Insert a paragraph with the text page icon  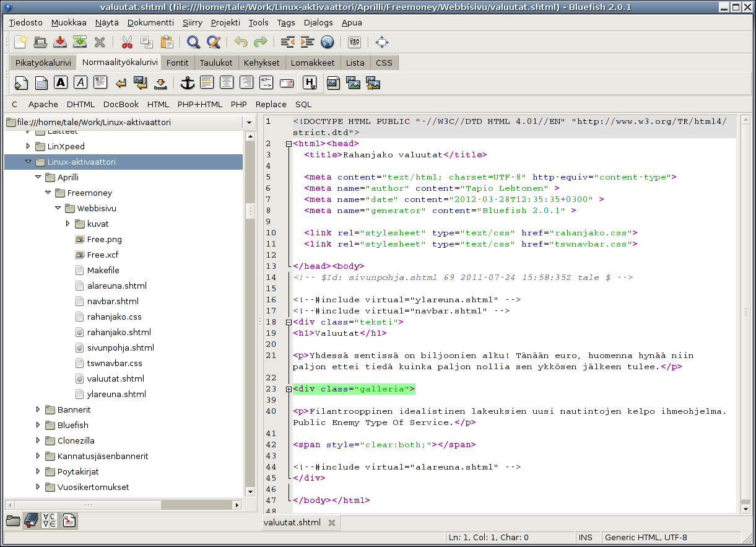tap(100, 82)
